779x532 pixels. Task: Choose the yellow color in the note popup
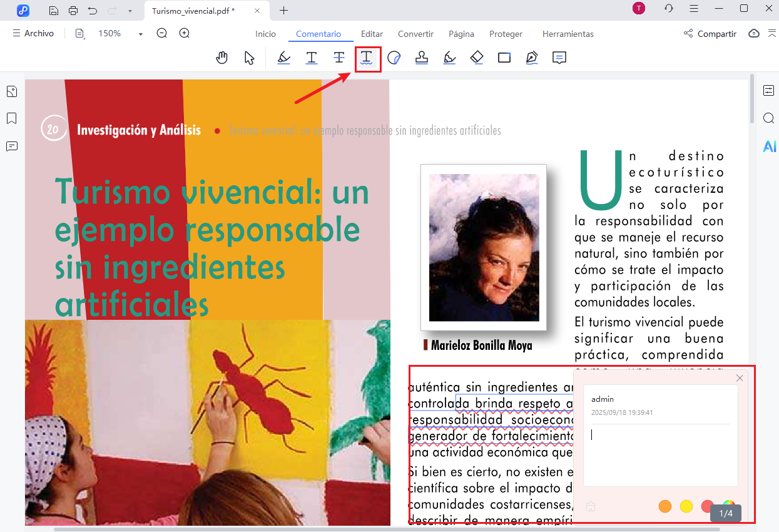[686, 506]
